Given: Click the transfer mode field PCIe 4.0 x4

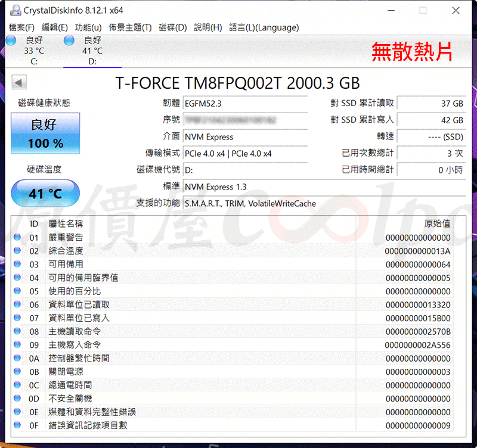Looking at the screenshot, I should tap(245, 154).
